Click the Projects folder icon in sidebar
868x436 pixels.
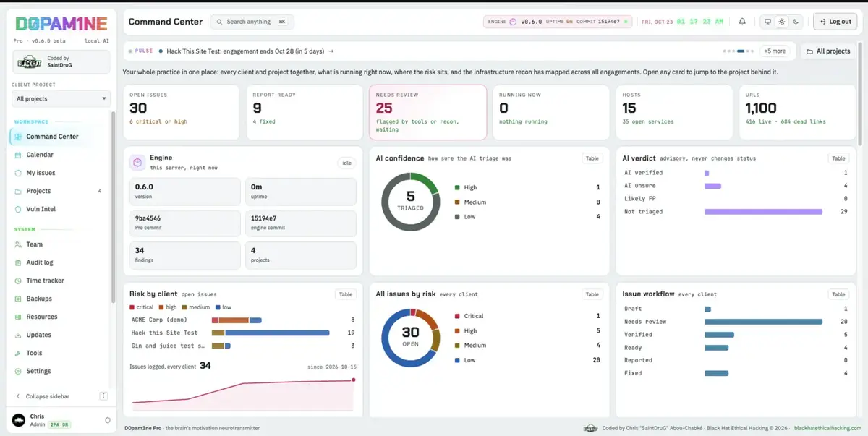pyautogui.click(x=19, y=191)
